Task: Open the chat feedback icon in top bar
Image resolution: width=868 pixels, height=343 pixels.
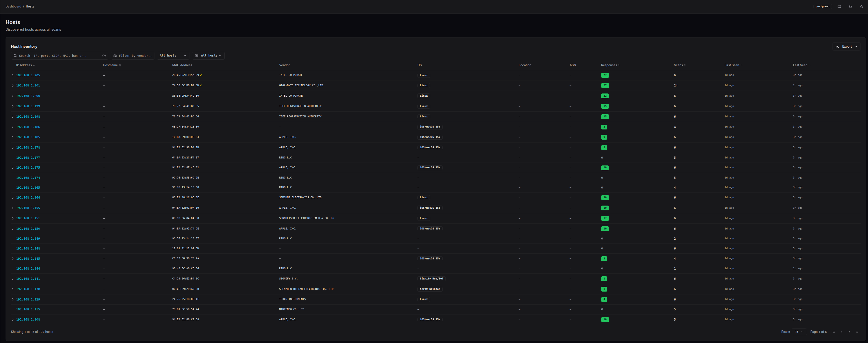Action: [839, 7]
